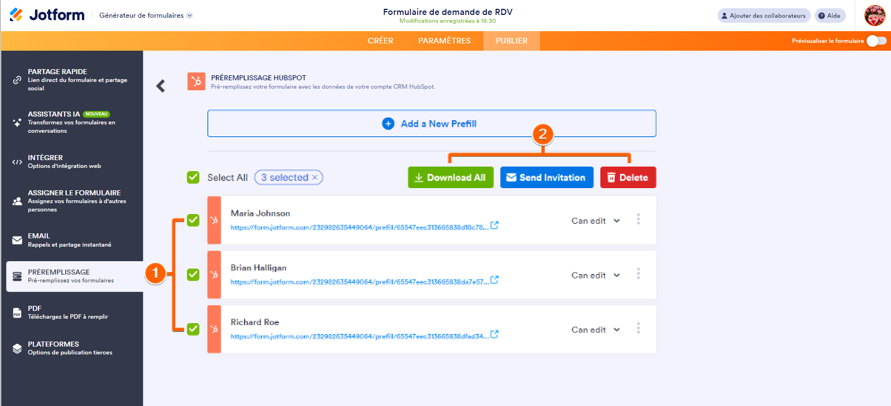Click the Jotform logo
This screenshot has height=406, width=891.
[x=47, y=15]
